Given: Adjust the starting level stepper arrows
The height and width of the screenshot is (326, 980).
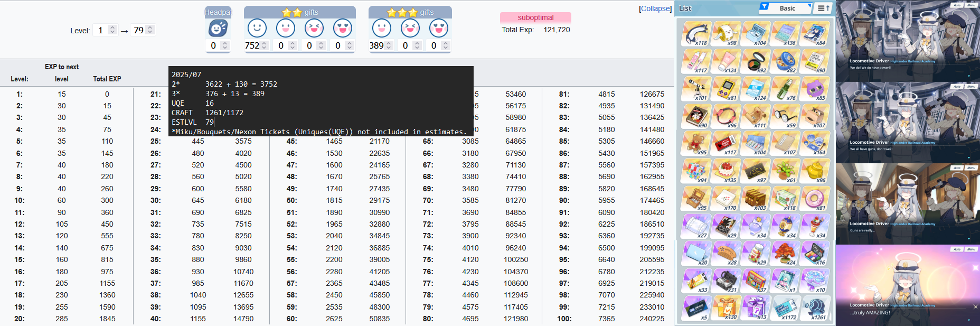Looking at the screenshot, I should tap(112, 30).
